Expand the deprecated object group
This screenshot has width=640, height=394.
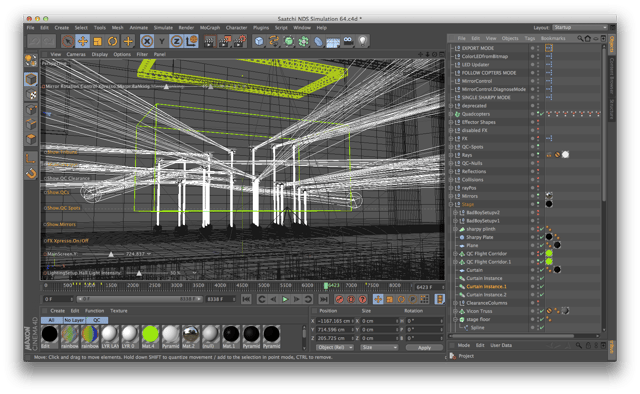[x=451, y=106]
